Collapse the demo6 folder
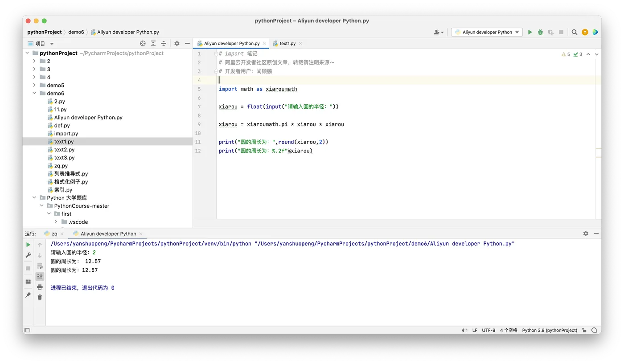 click(x=34, y=93)
